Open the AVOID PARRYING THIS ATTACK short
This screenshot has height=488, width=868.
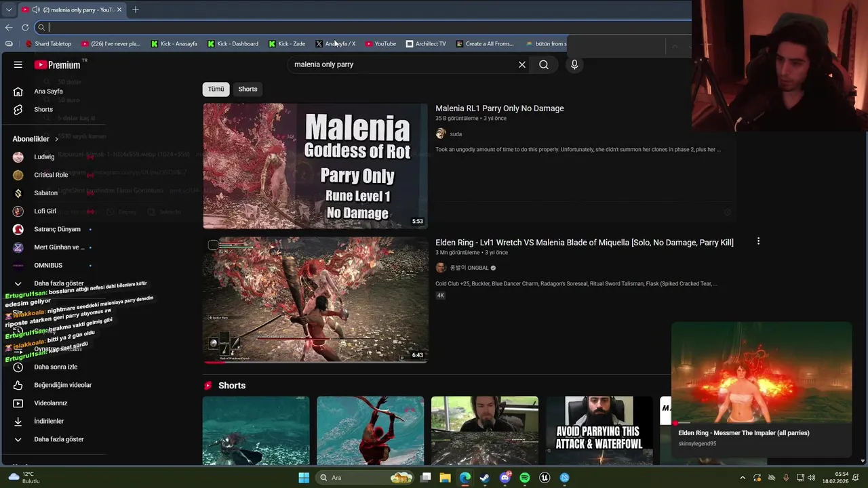click(599, 431)
